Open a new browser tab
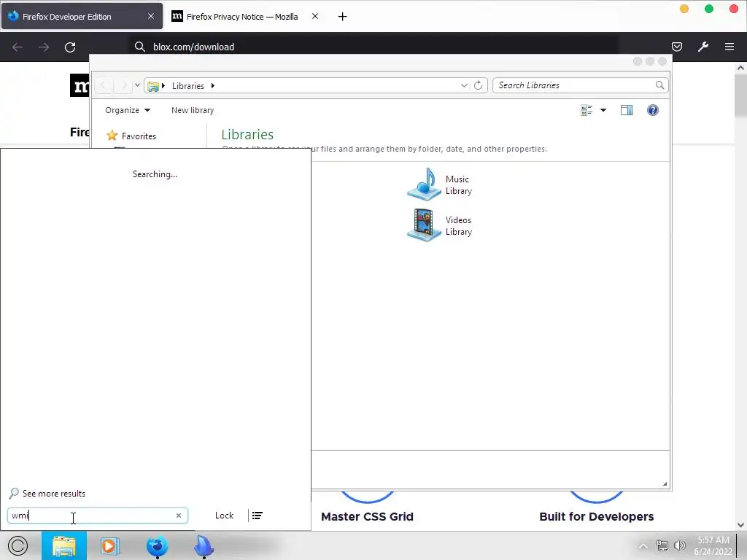This screenshot has height=560, width=747. click(x=342, y=17)
